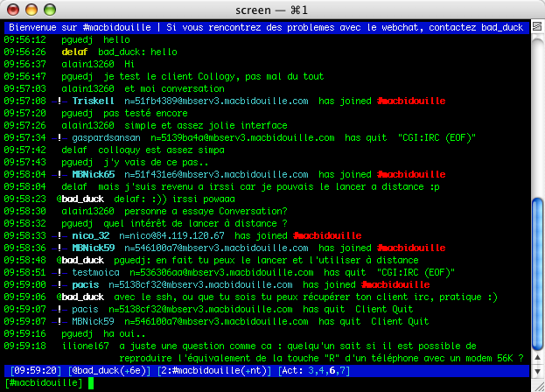Click 'gaspardsansan' in the quit message

[107, 138]
